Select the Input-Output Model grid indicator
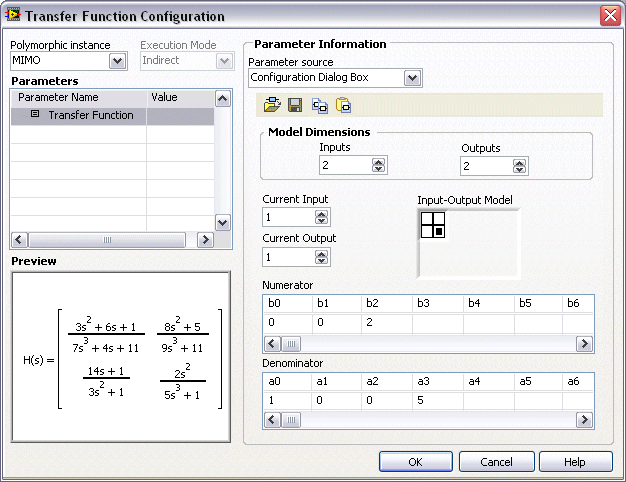The height and width of the screenshot is (482, 626). click(433, 225)
